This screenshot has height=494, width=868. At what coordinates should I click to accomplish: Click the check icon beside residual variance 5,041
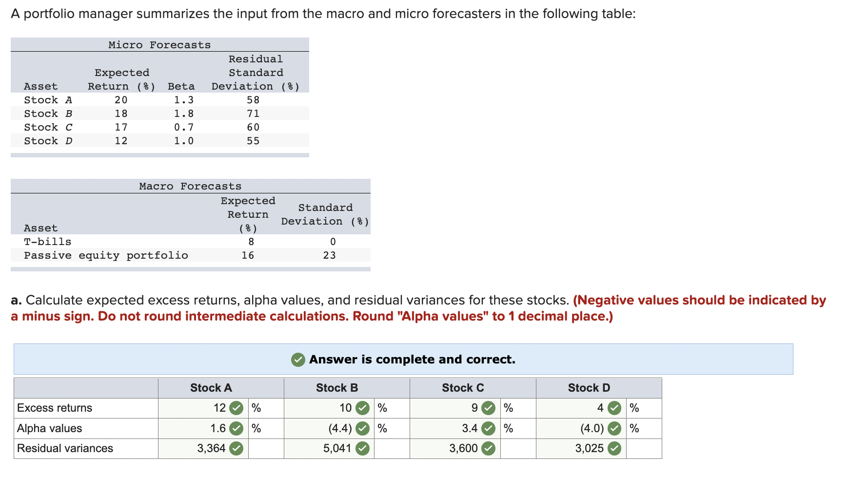click(362, 448)
